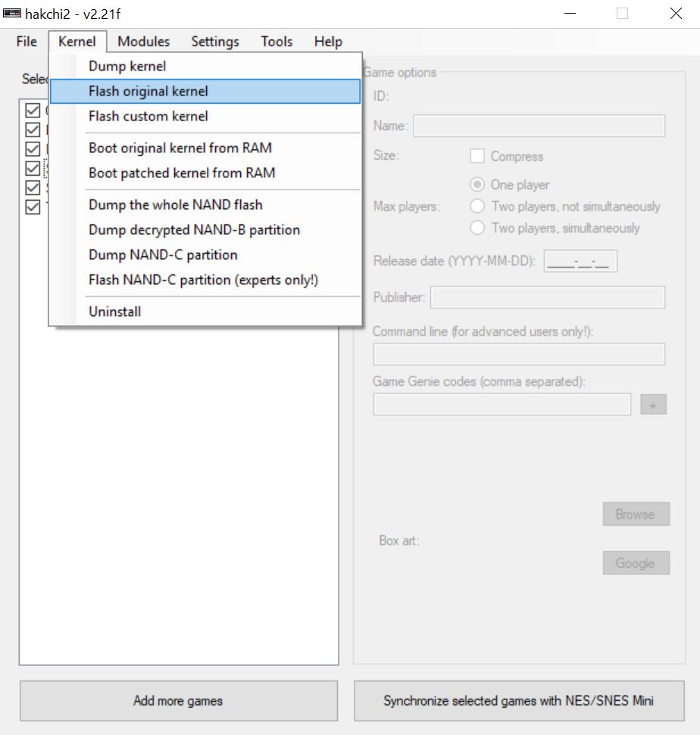Select Dump the whole NAND flash
This screenshot has height=735, width=700.
[205, 205]
